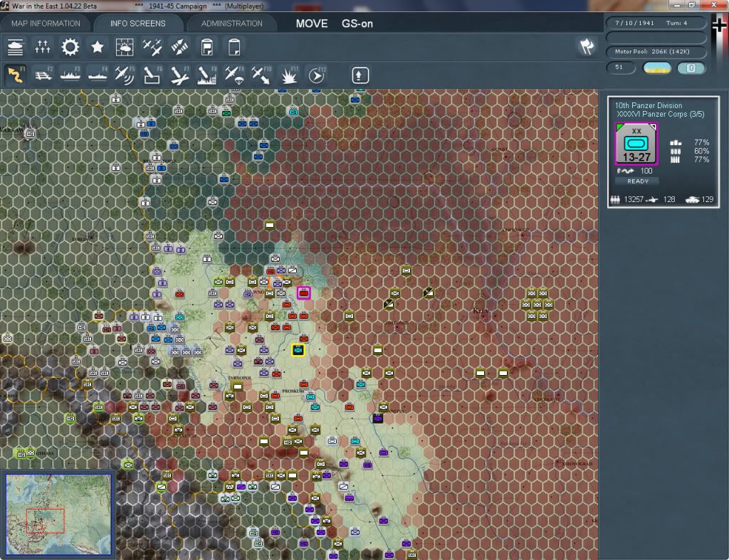Select the magenta-highlighted red unit on map
The image size is (729, 560).
pos(304,292)
